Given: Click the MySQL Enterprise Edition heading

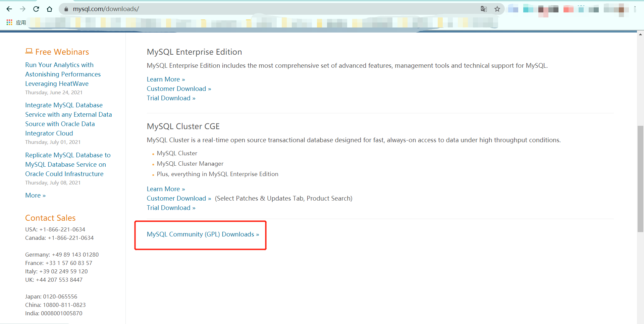Looking at the screenshot, I should coord(194,52).
